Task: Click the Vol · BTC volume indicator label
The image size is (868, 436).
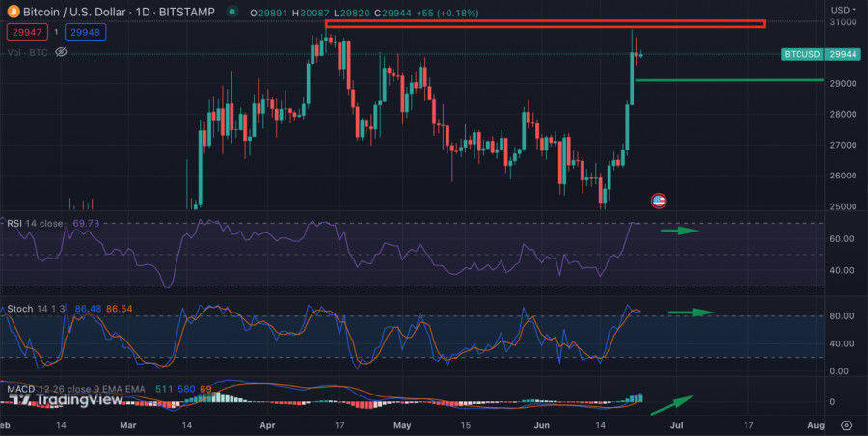Action: tap(28, 52)
